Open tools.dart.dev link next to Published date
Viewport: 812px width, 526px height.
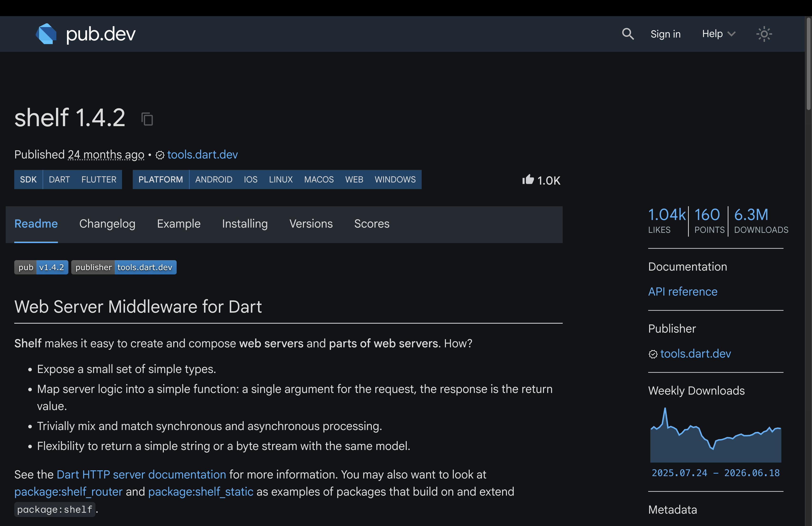[202, 155]
